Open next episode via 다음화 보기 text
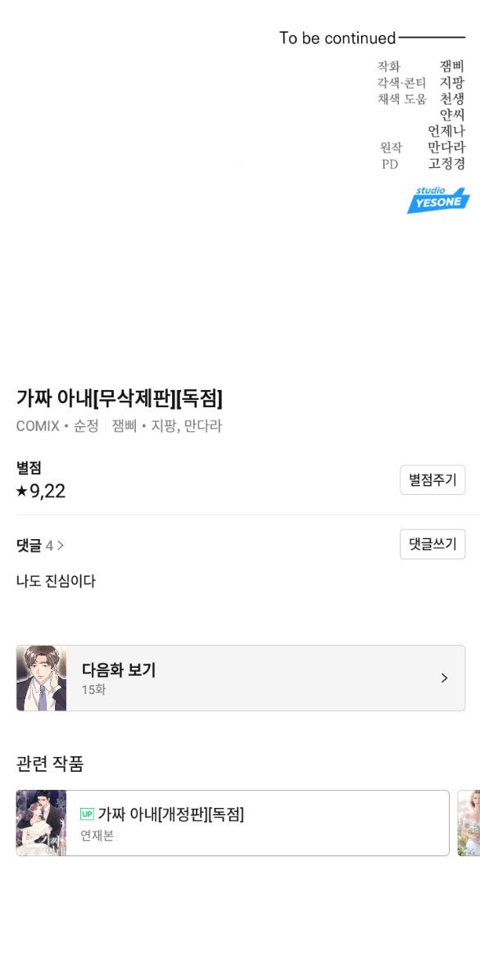Viewport: 480px width, 980px height. click(x=119, y=670)
